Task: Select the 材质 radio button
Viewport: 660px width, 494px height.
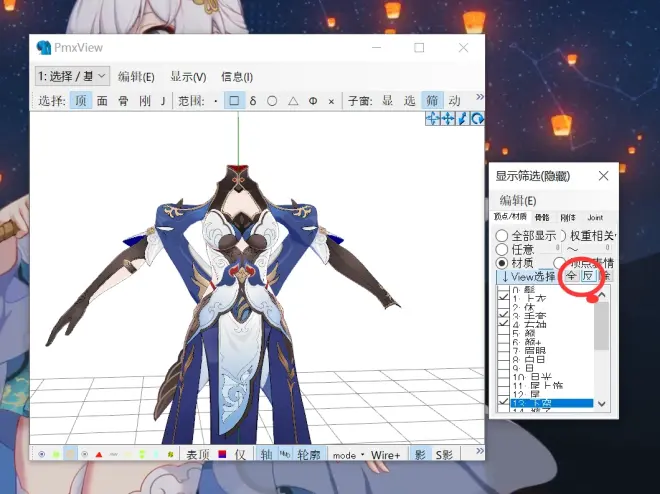Action: pos(501,263)
